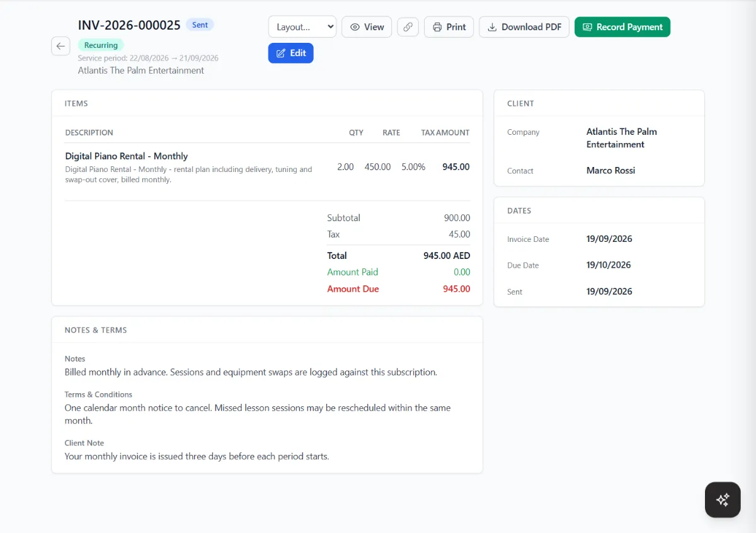Click the rate value 450.00

coord(377,167)
